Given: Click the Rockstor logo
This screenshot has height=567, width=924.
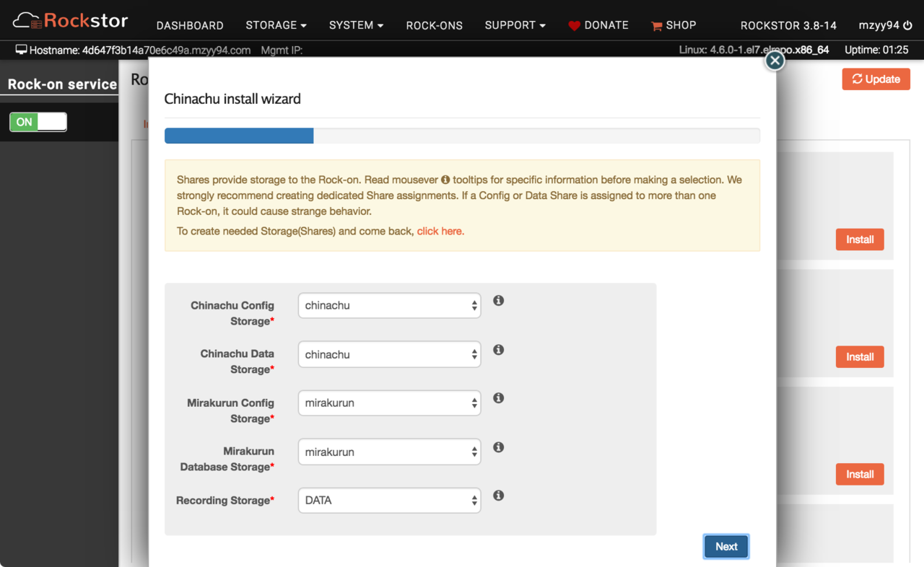Looking at the screenshot, I should (70, 21).
